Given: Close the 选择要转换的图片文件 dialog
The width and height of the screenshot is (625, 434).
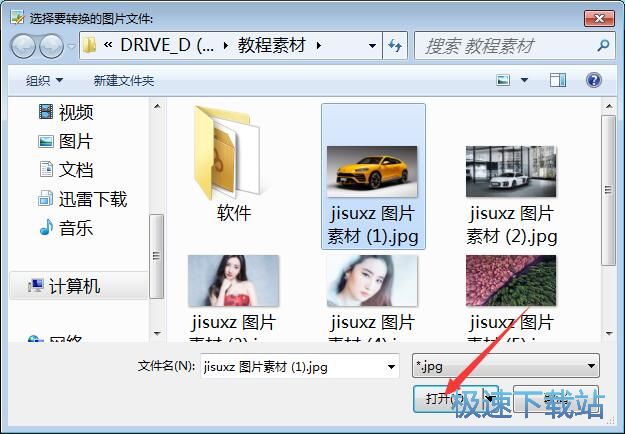Looking at the screenshot, I should tap(599, 18).
